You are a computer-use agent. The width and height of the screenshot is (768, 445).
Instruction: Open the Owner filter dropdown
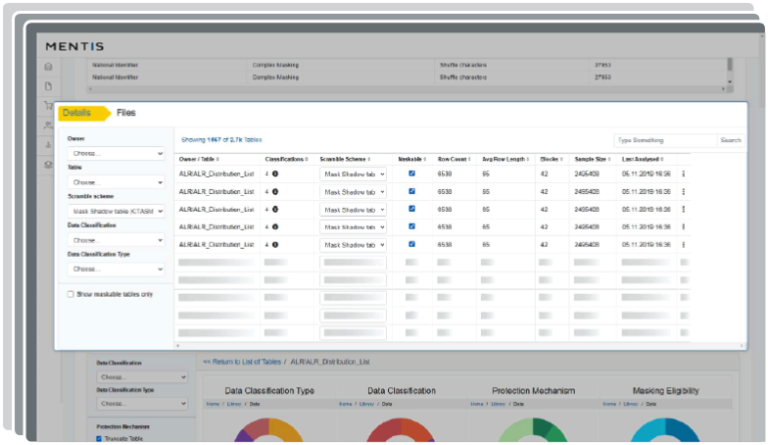[116, 154]
